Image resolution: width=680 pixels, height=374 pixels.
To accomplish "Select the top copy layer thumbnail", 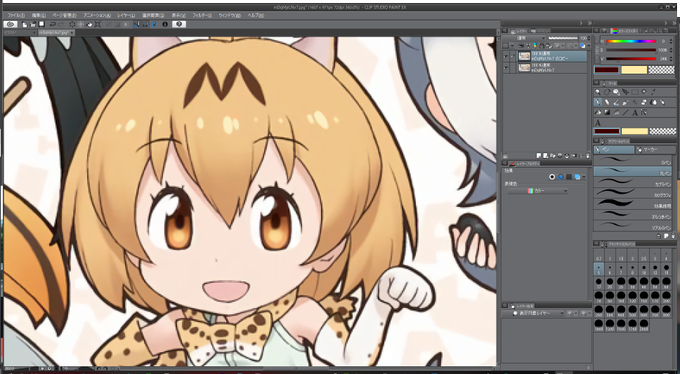I will (524, 56).
